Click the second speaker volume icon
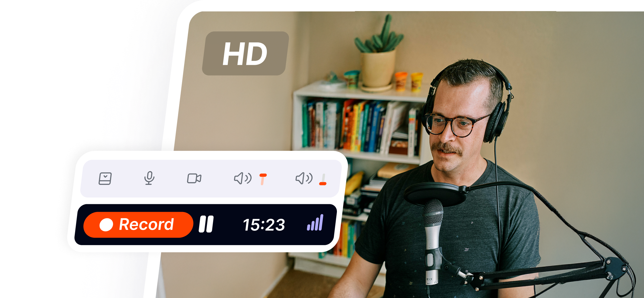 click(304, 178)
